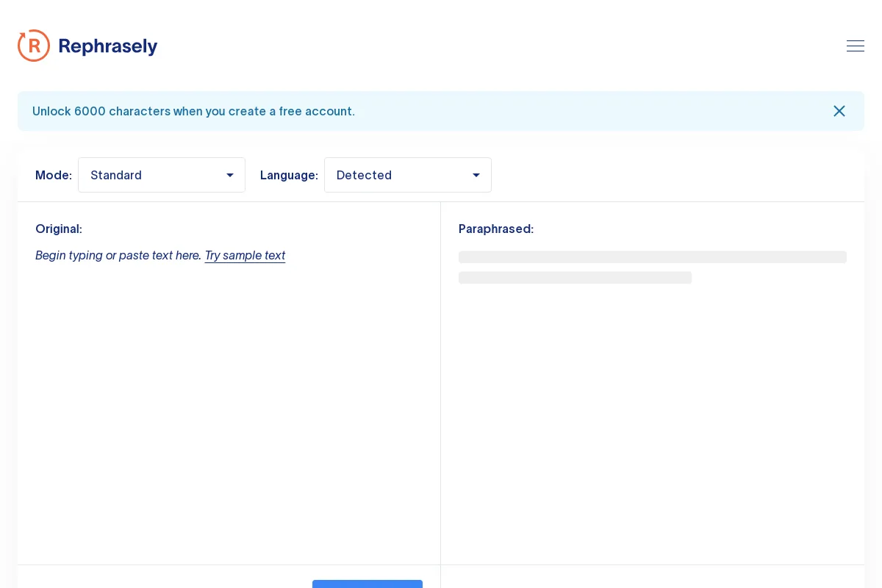This screenshot has width=882, height=588.
Task: Open the hamburger menu
Action: tap(855, 46)
